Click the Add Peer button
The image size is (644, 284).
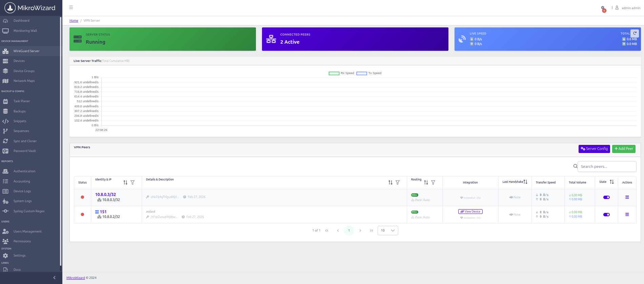point(624,149)
